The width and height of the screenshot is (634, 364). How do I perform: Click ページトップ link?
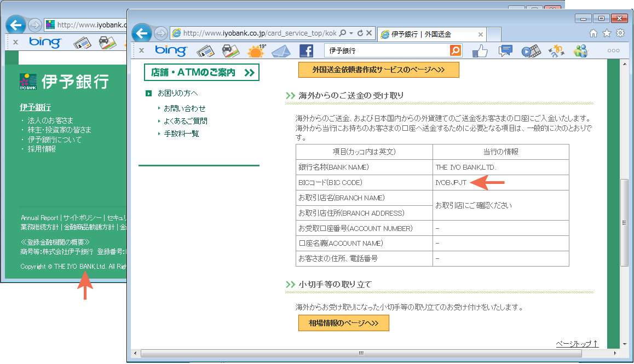[x=577, y=344]
